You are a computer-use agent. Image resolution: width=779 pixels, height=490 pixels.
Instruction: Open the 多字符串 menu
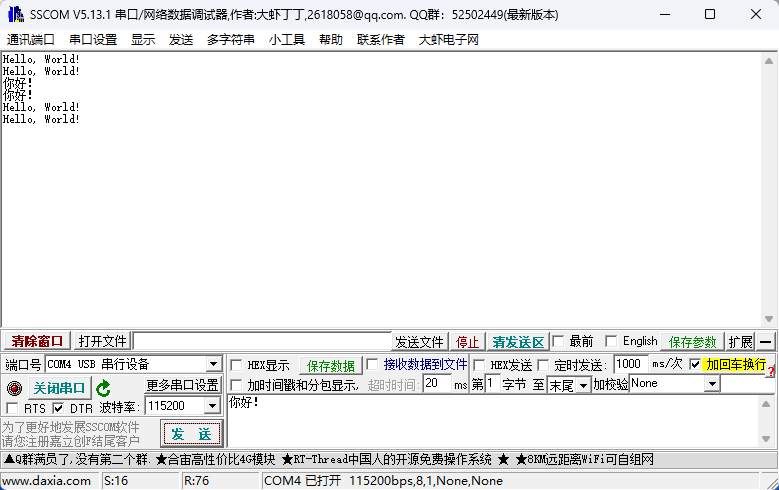tap(231, 40)
